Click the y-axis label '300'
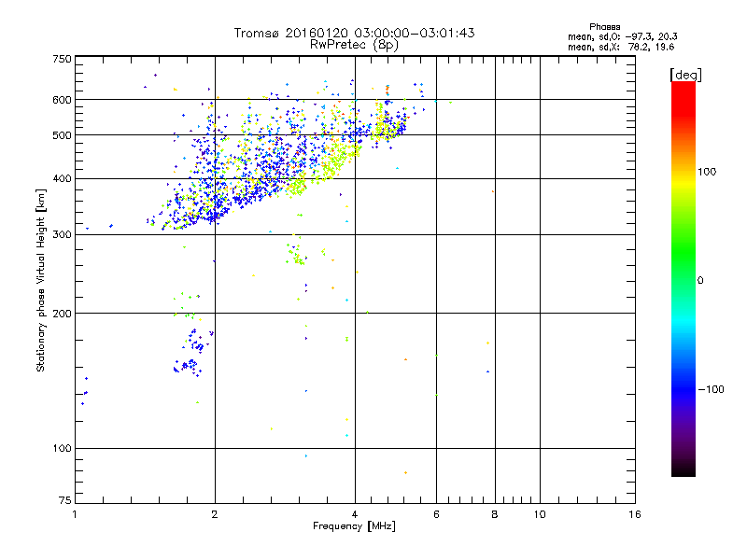This screenshot has width=747, height=560. 62,234
